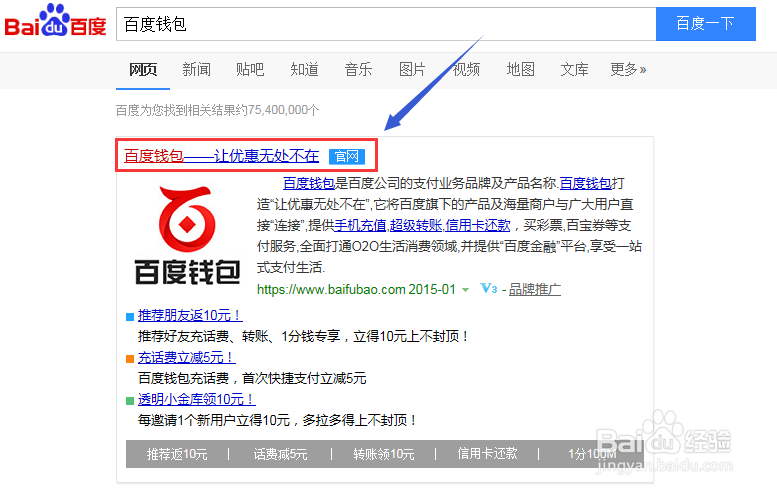
Task: Click the 百度钱包 red logo image
Action: (187, 235)
